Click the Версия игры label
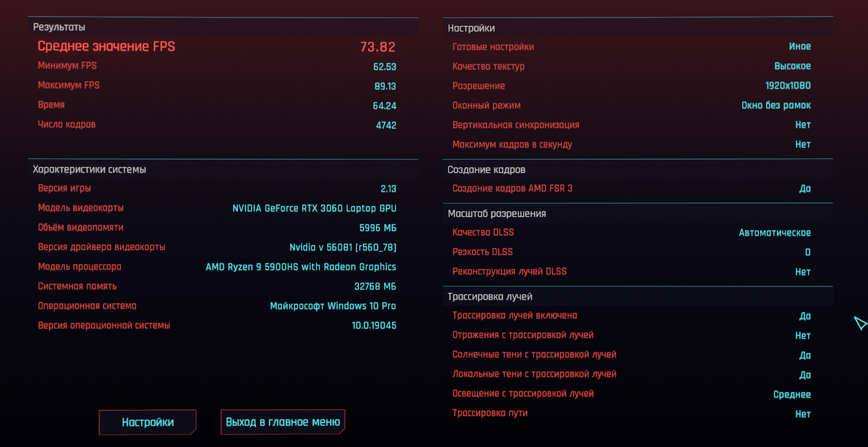This screenshot has height=447, width=868. pos(64,188)
